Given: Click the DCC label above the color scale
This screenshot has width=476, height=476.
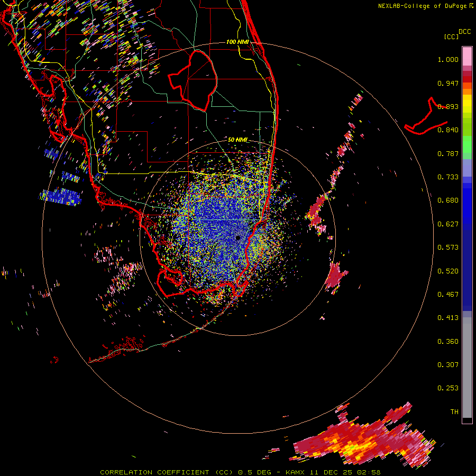Looking at the screenshot, I should (465, 32).
